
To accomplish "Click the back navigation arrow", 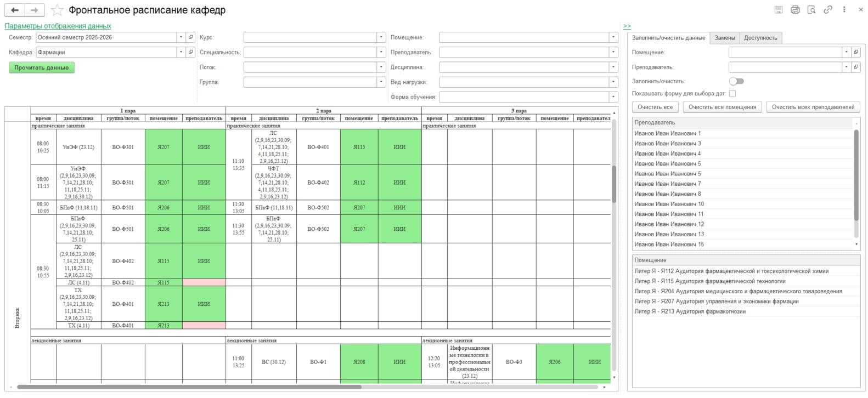I will (x=15, y=10).
